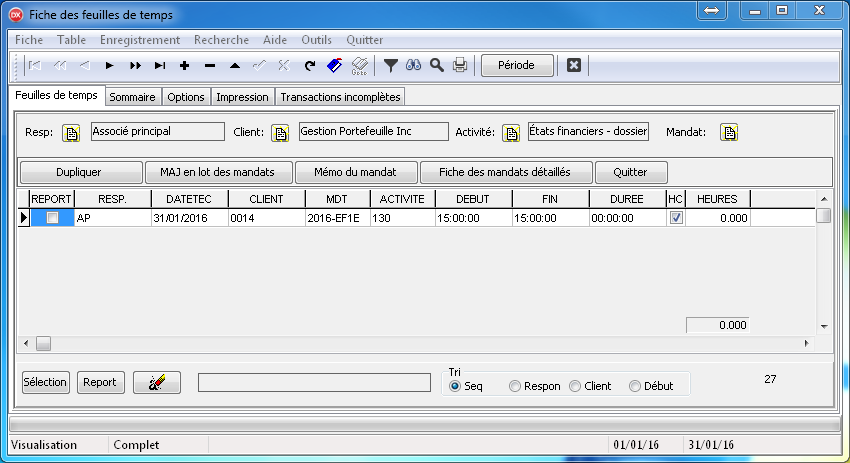Click the Dupliquer button

point(79,172)
